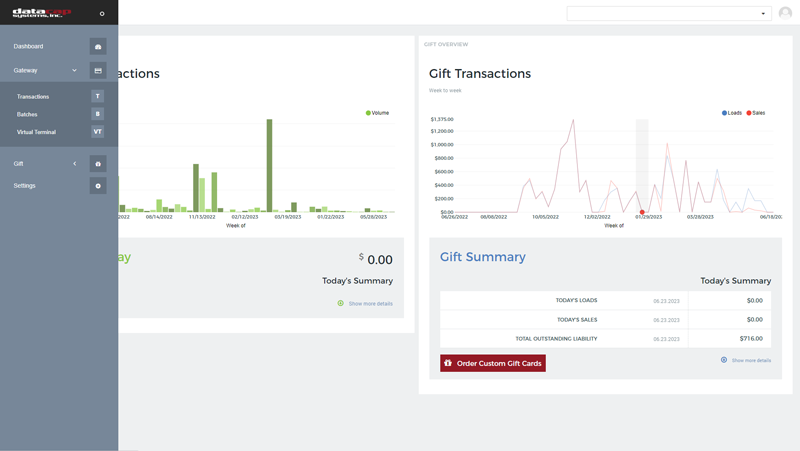Click the Settings gear icon in sidebar
800x451 pixels.
[98, 186]
